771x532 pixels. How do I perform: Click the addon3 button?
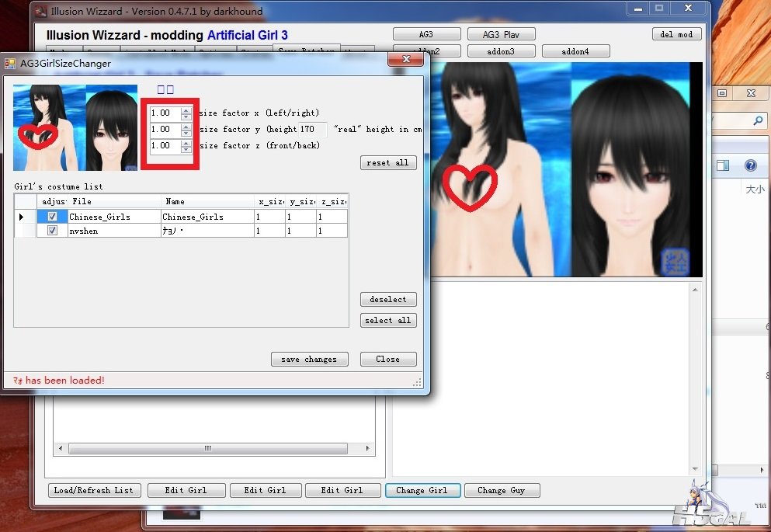501,51
